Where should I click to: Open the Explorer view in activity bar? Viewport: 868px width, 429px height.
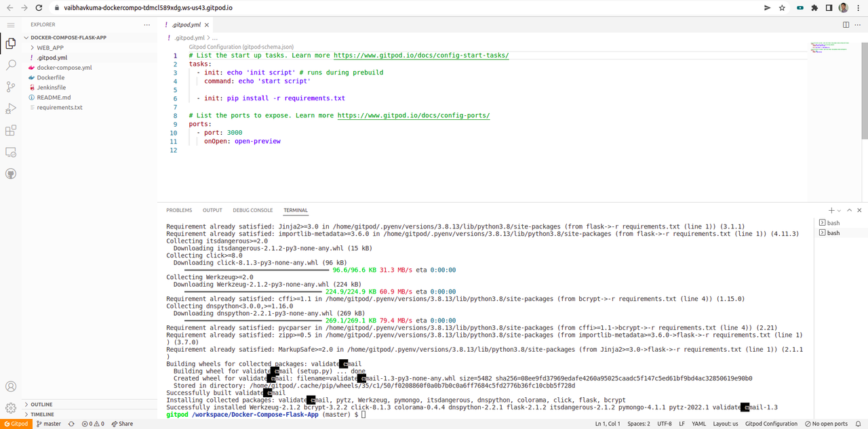[11, 43]
